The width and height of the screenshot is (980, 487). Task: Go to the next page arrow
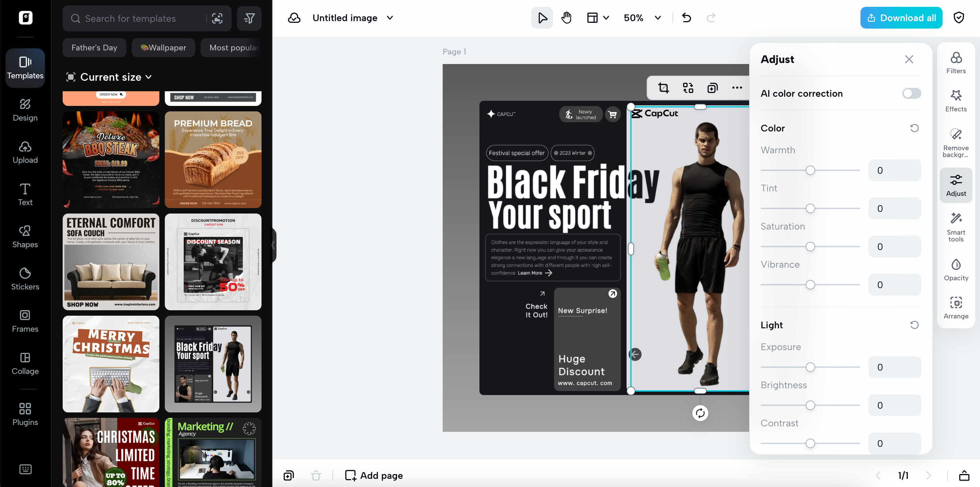928,475
